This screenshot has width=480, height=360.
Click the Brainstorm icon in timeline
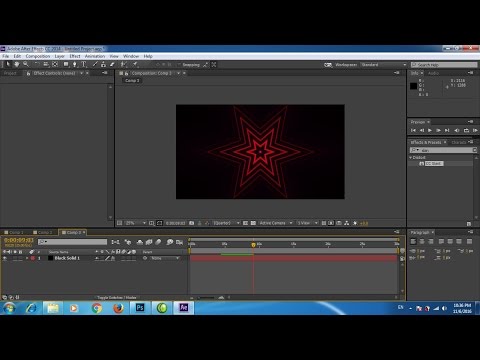[x=169, y=242]
